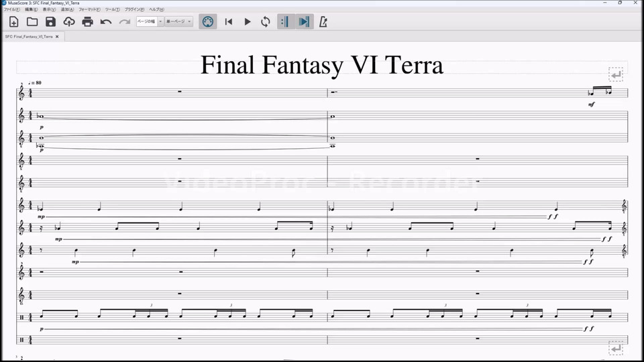Select the SFC Final_Fantasy_VI_Terra score tab
Image resolution: width=644 pixels, height=362 pixels.
[x=29, y=36]
